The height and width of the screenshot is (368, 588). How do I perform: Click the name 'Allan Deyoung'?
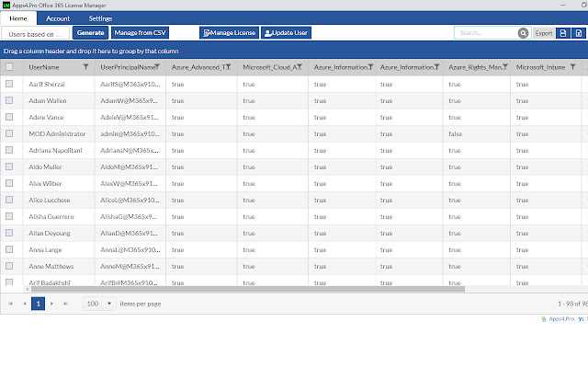tap(49, 233)
